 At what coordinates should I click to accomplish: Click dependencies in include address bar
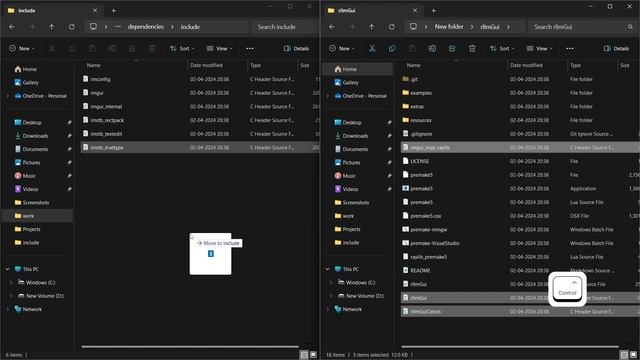[146, 27]
